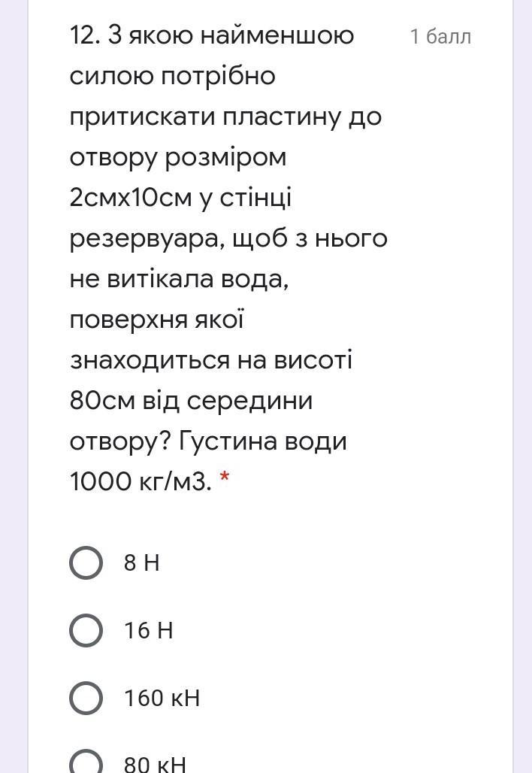This screenshot has width=532, height=773.
Task: Click the line "притискати пластину до"
Action: click(225, 117)
